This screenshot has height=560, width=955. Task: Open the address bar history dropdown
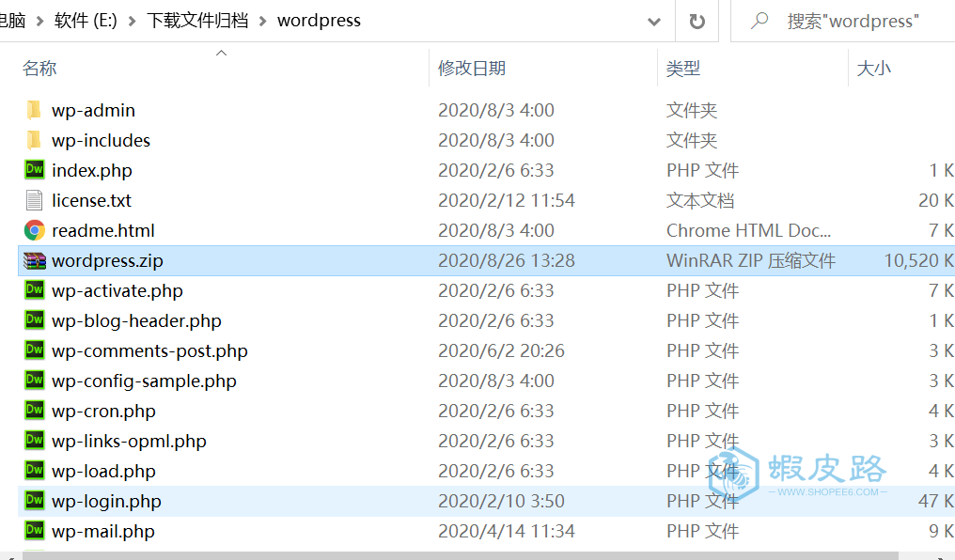click(654, 22)
